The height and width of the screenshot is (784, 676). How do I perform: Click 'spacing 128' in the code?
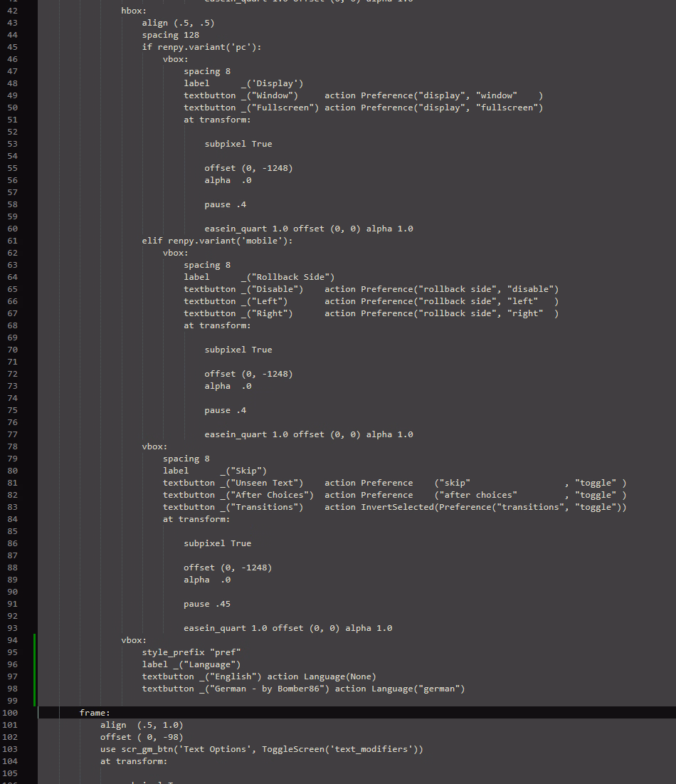170,35
